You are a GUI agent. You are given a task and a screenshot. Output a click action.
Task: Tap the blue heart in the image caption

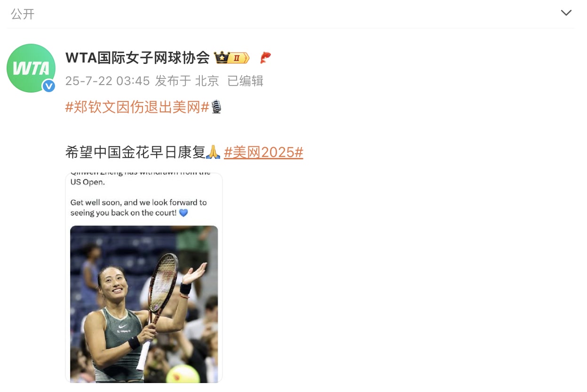click(x=183, y=213)
